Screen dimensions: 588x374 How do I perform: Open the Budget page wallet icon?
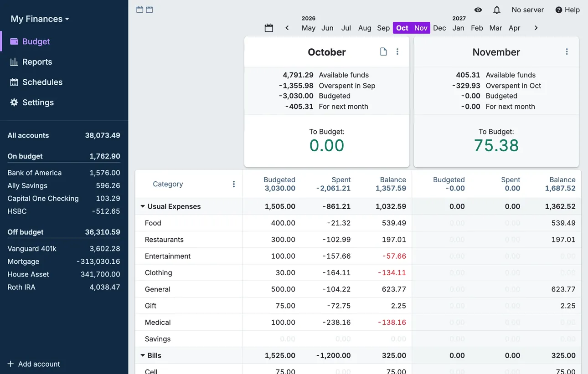click(x=14, y=41)
